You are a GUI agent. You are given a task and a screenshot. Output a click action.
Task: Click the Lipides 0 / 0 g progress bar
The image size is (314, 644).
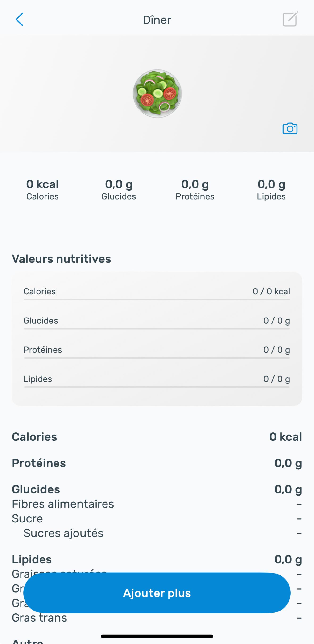click(x=157, y=387)
